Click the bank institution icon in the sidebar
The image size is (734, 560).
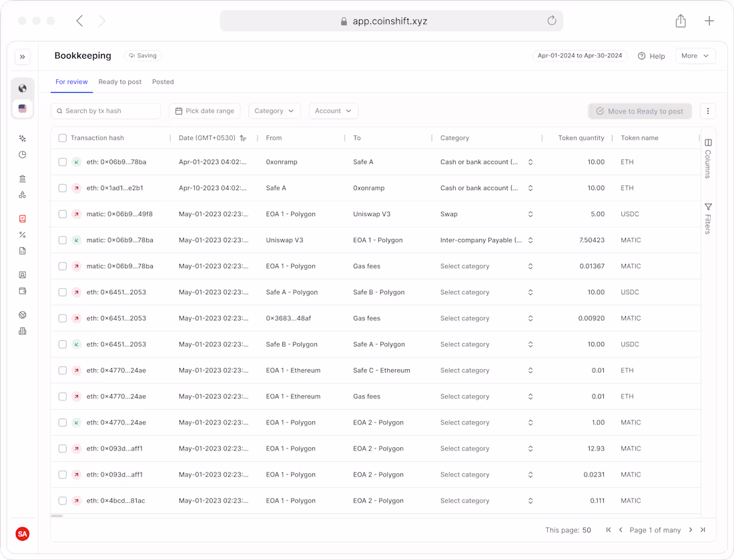pos(22,178)
